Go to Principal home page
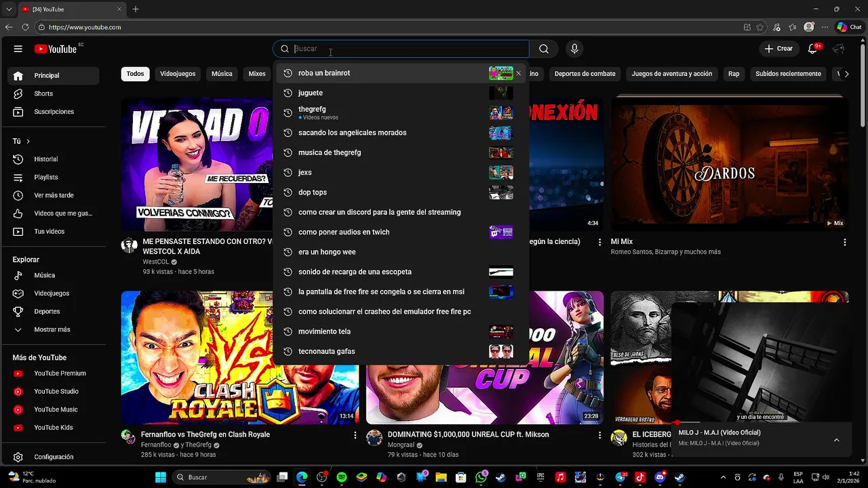 pos(53,75)
